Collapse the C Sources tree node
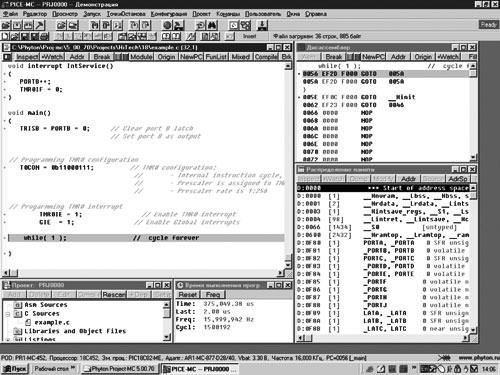 7,314
